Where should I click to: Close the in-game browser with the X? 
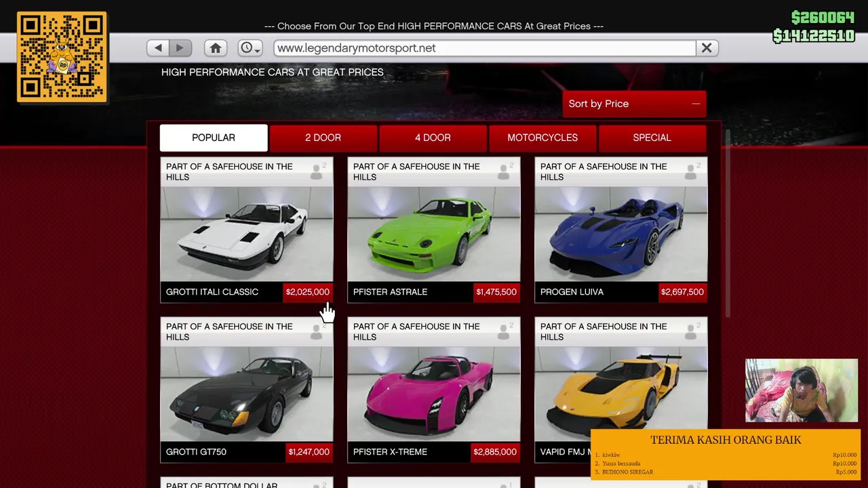(x=707, y=48)
